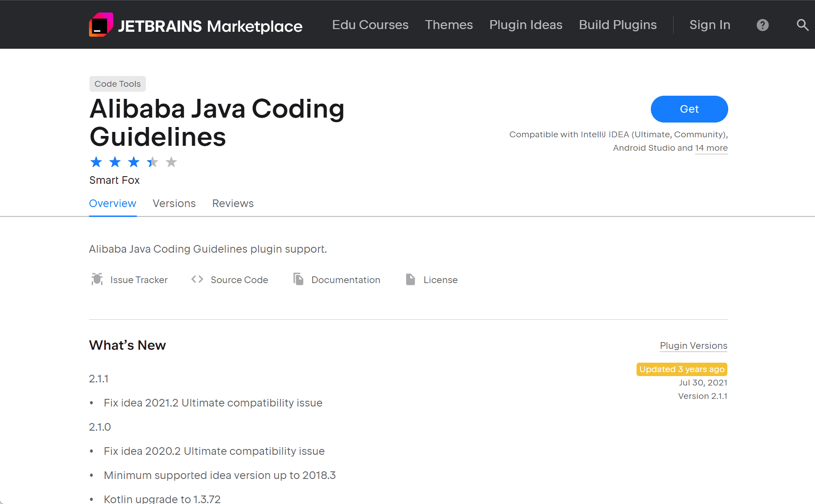Open the Themes section
The image size is (815, 504).
(x=449, y=25)
